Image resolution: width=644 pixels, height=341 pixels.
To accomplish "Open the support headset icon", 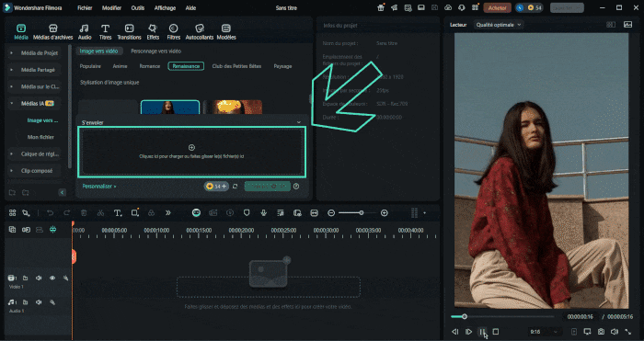I will coord(462,7).
